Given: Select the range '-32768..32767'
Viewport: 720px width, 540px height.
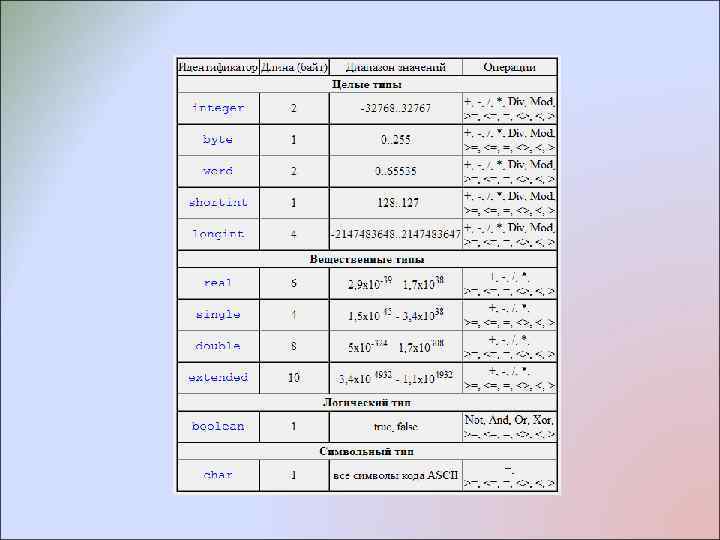Looking at the screenshot, I should pos(395,108).
